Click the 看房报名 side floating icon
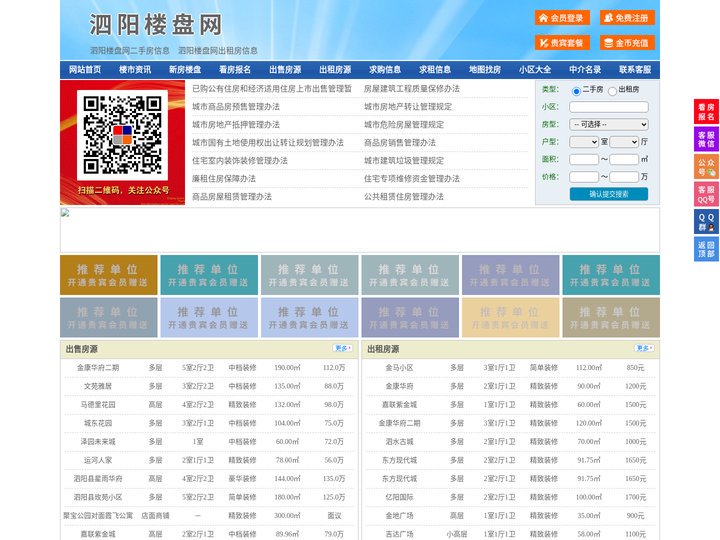Screen dimensions: 720x540 tap(706, 112)
